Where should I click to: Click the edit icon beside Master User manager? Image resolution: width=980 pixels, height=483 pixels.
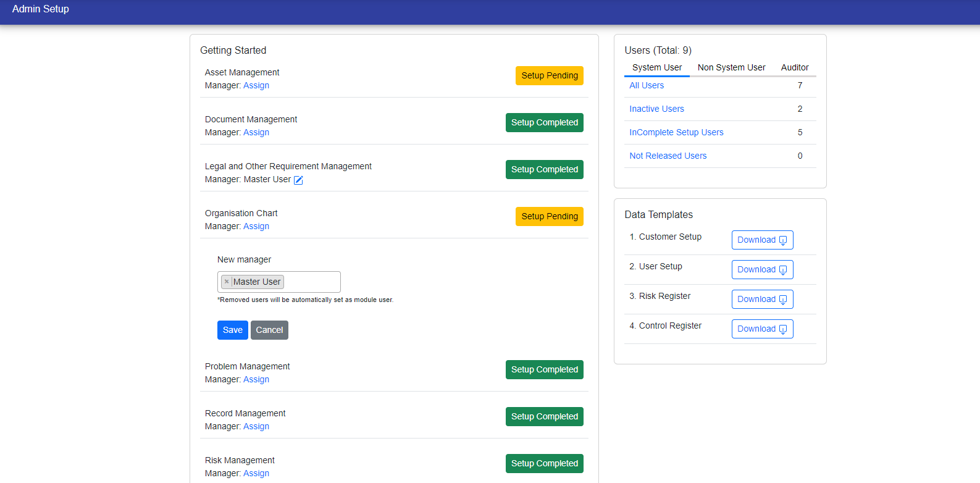coord(298,180)
